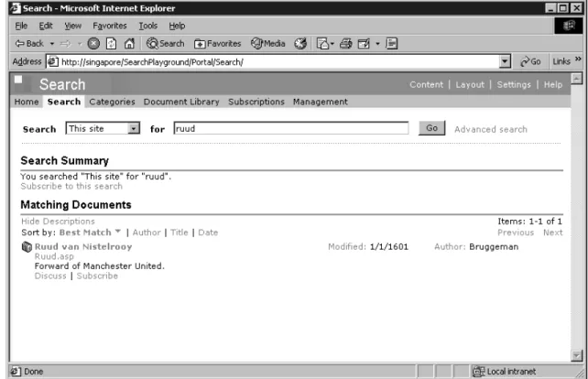
Task: Switch to the Management tab
Action: click(321, 102)
